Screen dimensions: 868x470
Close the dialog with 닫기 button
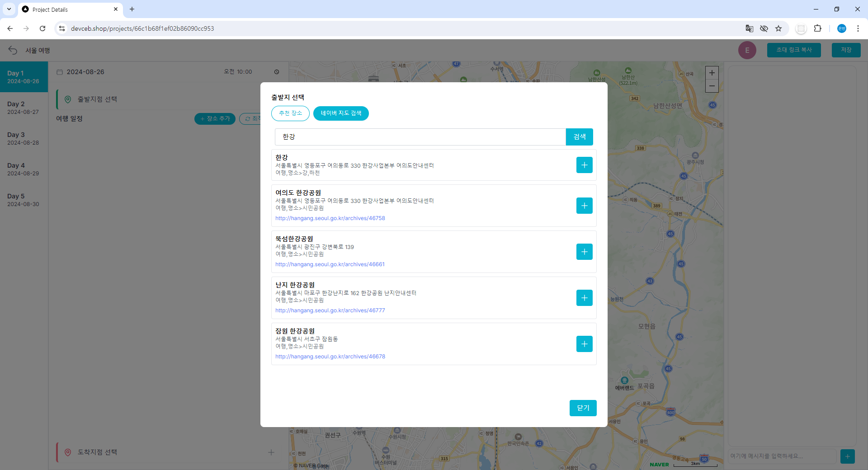(583, 408)
